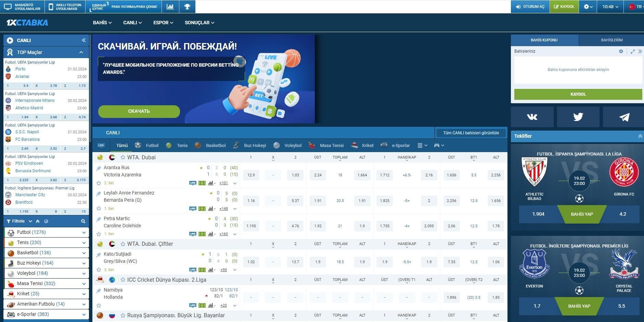Viewport: 644px width, 322px height.
Task: Expand more markets for Arantxa Rus match
Action: click(x=235, y=183)
